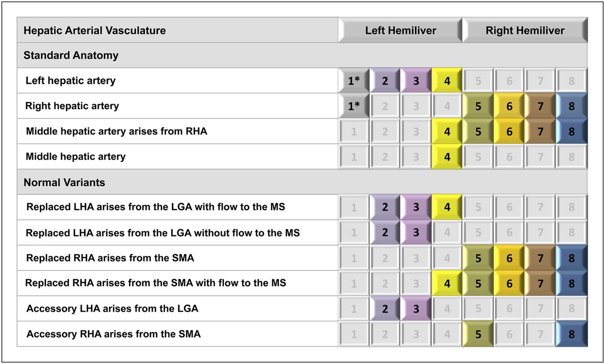605x364 pixels.
Task: Select Replaced RHA arises from the SMA label
Action: click(x=110, y=258)
